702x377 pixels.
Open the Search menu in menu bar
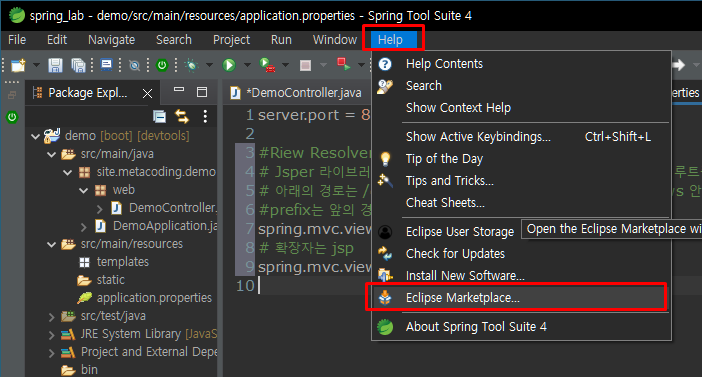point(174,40)
